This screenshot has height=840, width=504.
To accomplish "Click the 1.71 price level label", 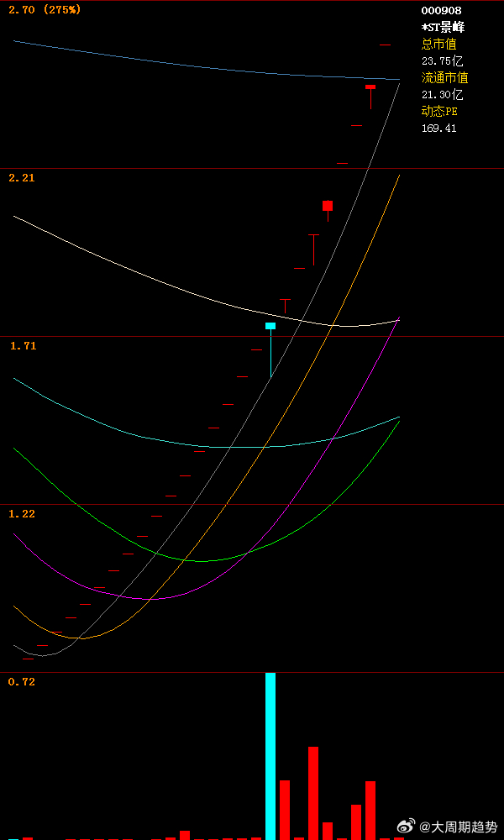I will [23, 345].
